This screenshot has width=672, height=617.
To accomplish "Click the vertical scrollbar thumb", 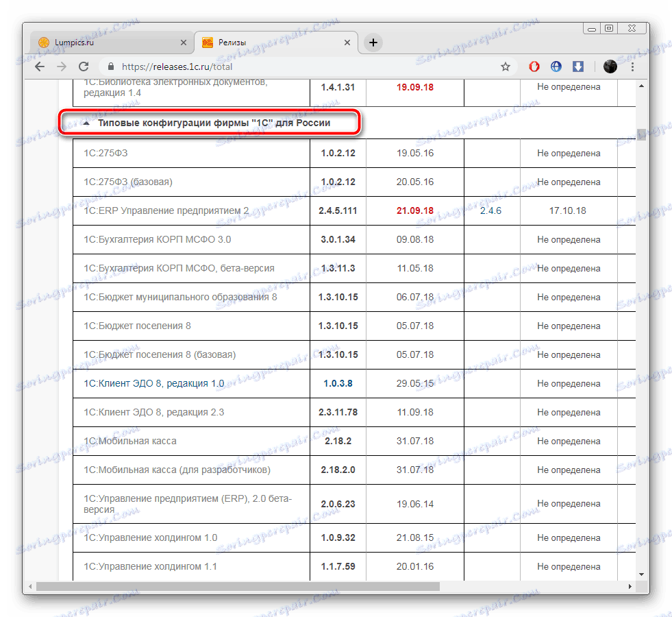I will (641, 134).
